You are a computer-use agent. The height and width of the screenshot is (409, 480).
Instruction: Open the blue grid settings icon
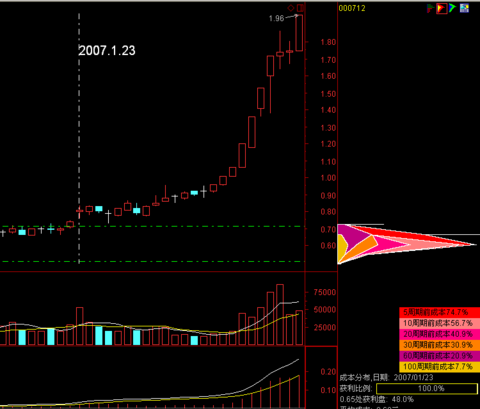[464, 8]
